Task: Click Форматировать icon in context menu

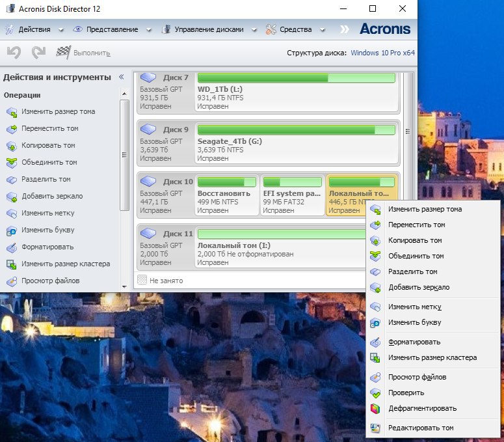Action: (x=375, y=342)
